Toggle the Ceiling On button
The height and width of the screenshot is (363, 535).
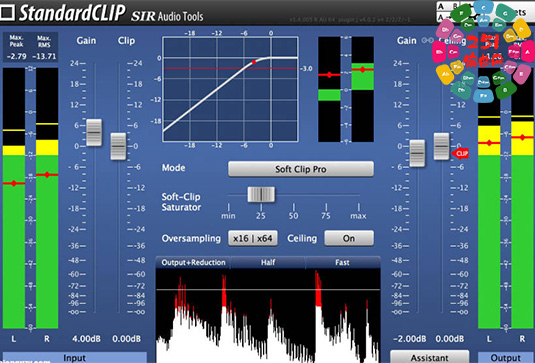[x=349, y=238]
